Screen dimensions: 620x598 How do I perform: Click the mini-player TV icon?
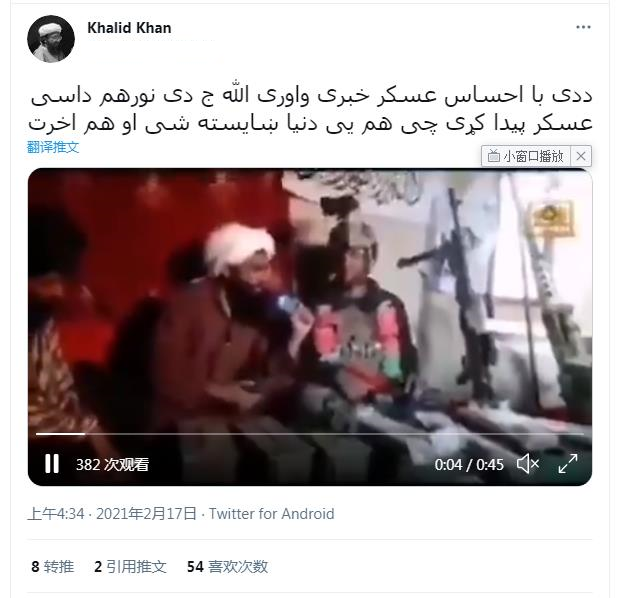click(x=493, y=156)
